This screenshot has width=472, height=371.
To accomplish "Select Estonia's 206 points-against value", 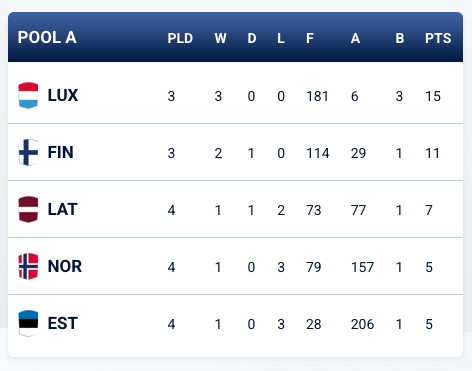I will [x=362, y=324].
